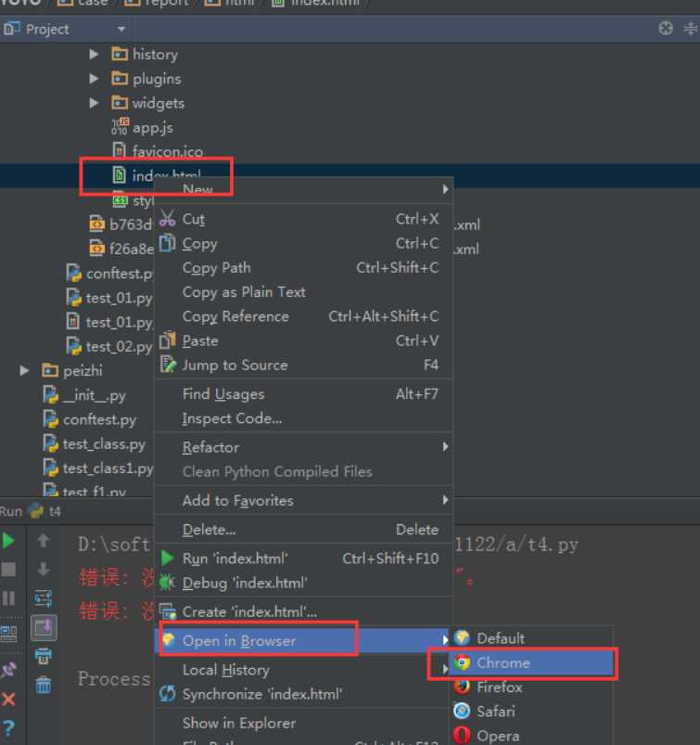Expand the widgets folder
The width and height of the screenshot is (700, 745).
pyautogui.click(x=94, y=103)
